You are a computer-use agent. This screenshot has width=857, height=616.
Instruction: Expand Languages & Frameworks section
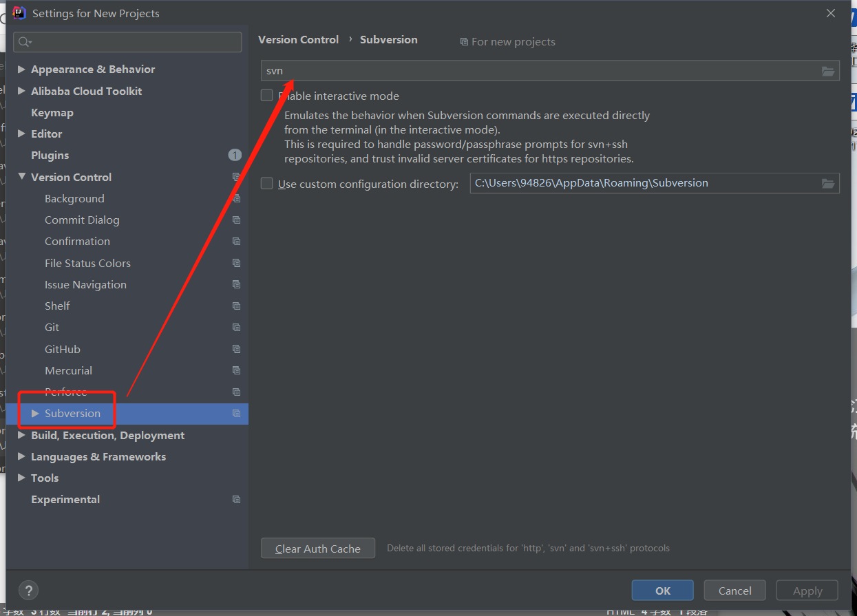coord(21,456)
